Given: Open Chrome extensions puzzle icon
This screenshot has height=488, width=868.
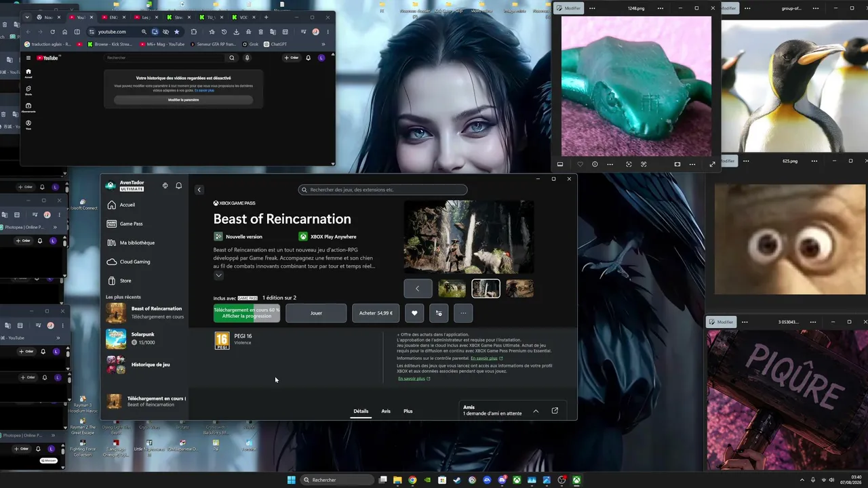Looking at the screenshot, I should coord(194,32).
